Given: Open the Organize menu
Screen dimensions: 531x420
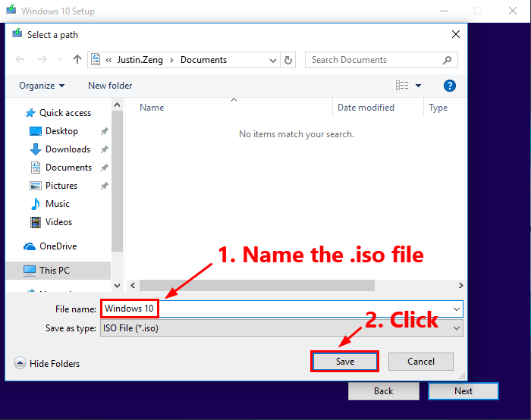Looking at the screenshot, I should [x=42, y=86].
